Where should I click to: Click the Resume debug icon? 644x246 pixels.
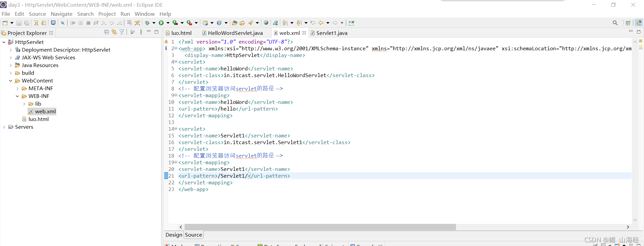tap(73, 23)
